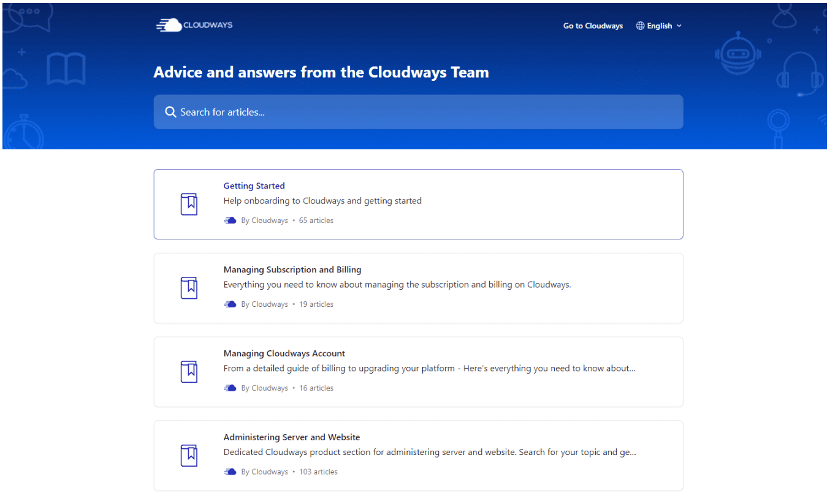Viewport: 830px width, 504px height.
Task: Click the Cloudways avatar icon beside 19 articles
Action: coord(230,304)
